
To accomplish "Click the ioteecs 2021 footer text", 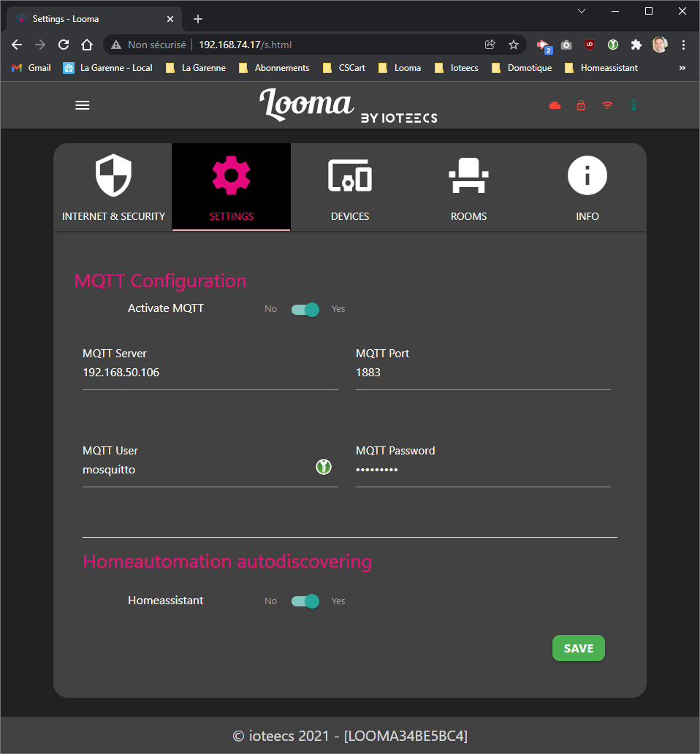I will (x=350, y=736).
